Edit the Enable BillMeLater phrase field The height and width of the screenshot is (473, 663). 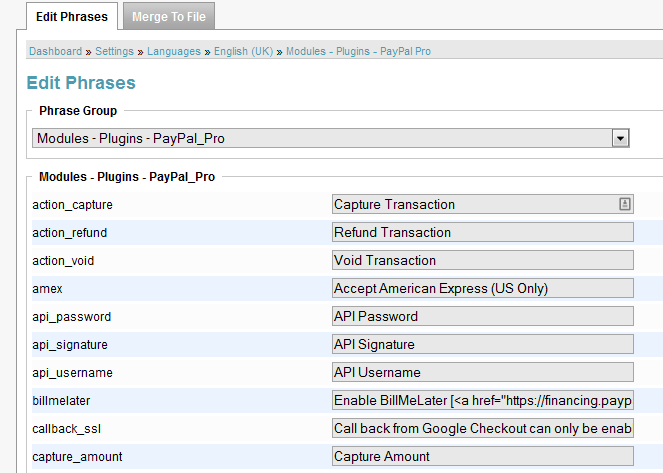click(x=482, y=400)
